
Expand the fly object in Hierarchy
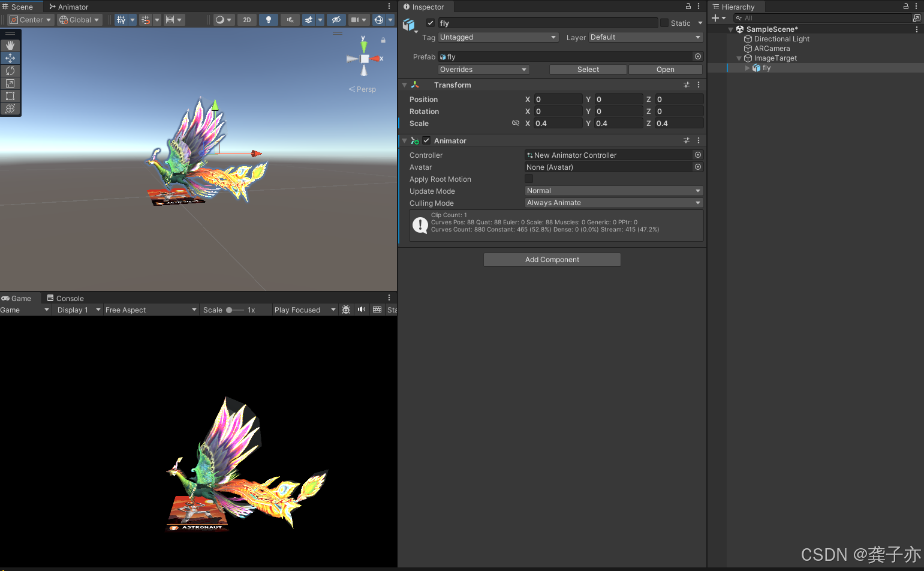(x=747, y=68)
